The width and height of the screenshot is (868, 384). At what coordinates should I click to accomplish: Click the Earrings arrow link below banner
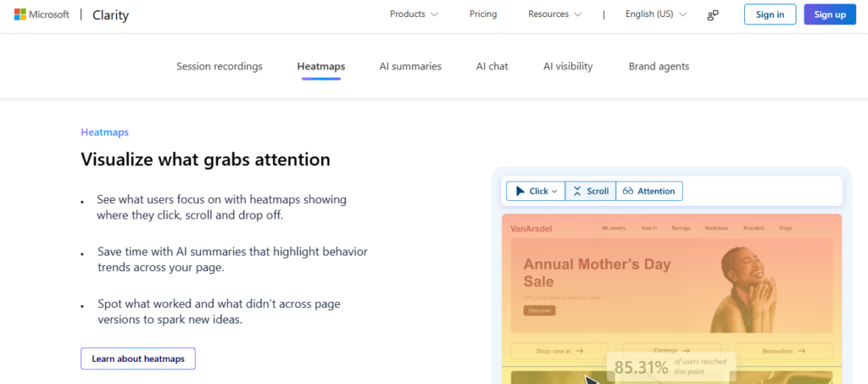671,350
